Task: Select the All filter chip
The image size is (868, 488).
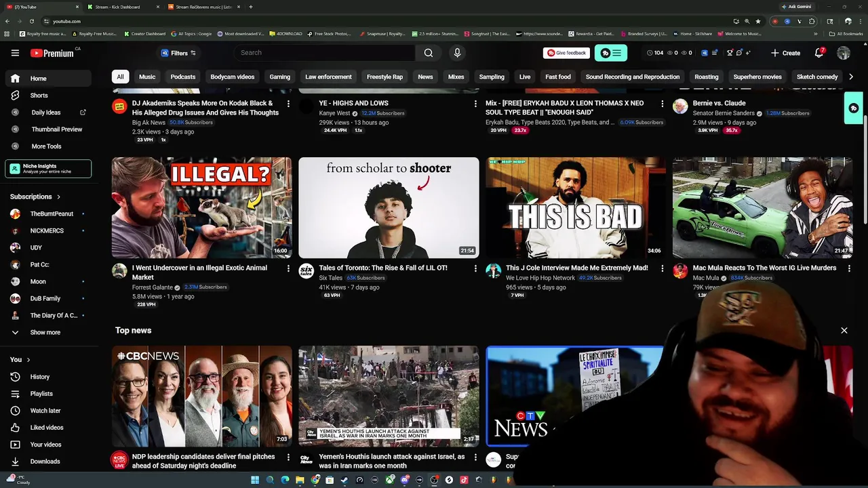Action: (x=120, y=77)
